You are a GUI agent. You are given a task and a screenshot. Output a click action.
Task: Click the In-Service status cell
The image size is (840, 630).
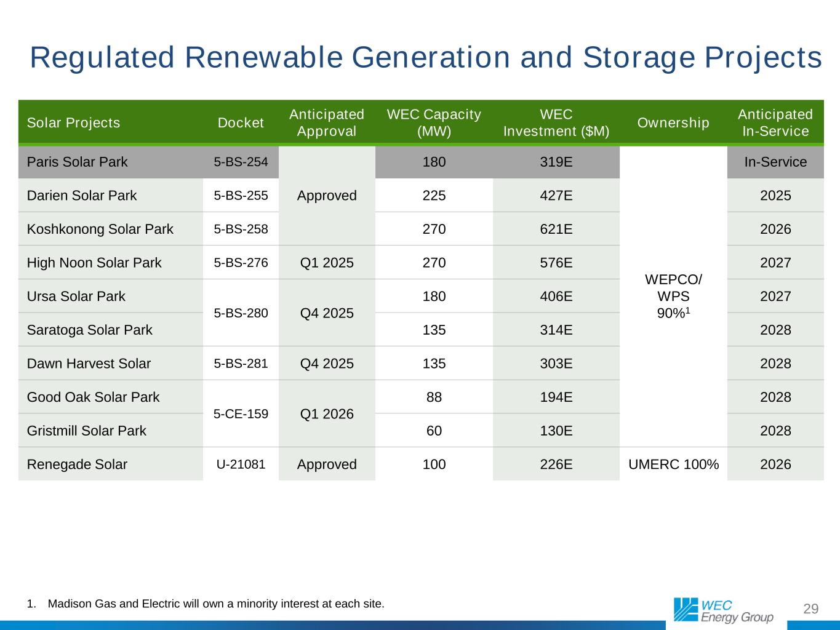pos(775,162)
